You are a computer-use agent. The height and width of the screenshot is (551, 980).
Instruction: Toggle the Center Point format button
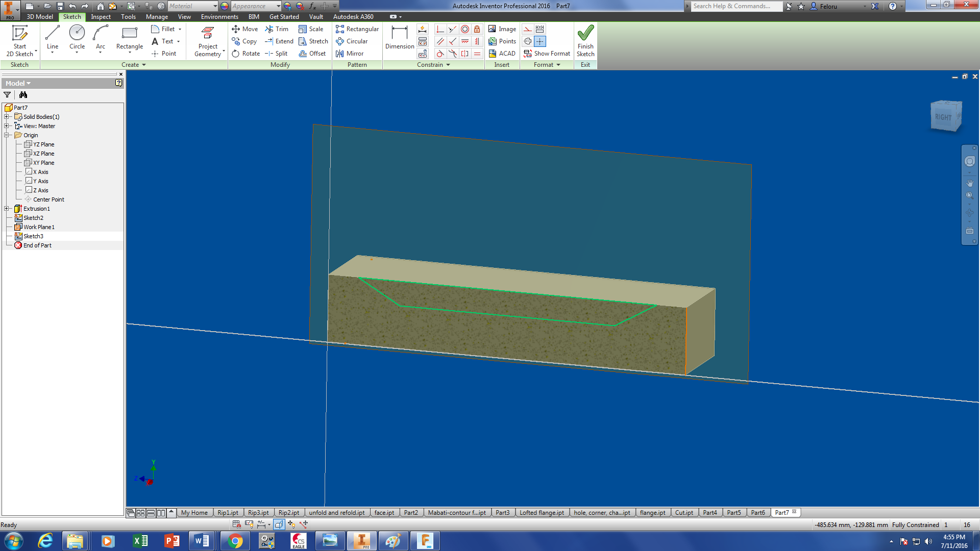[540, 41]
